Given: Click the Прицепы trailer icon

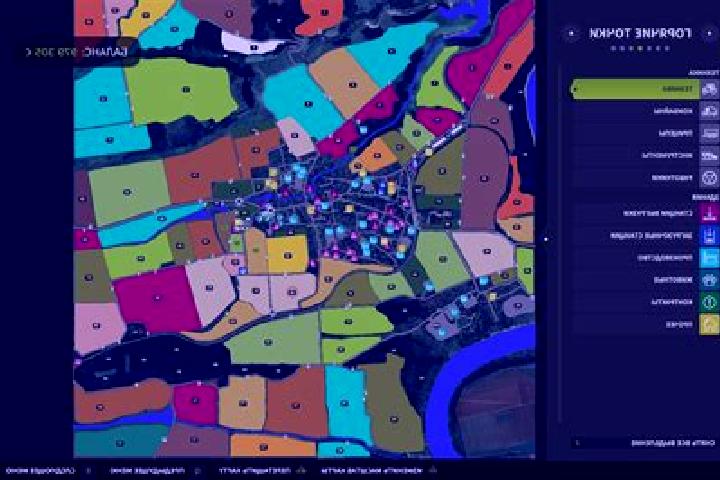Looking at the screenshot, I should click(x=709, y=133).
